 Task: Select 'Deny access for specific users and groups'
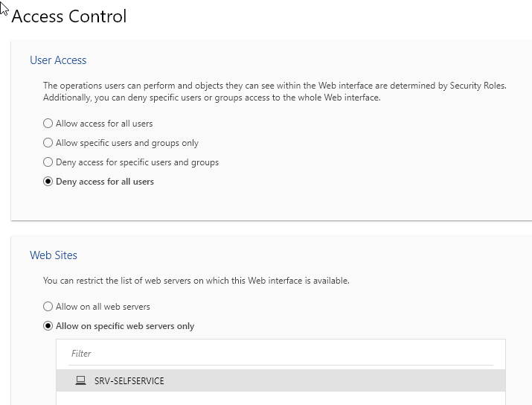(48, 162)
